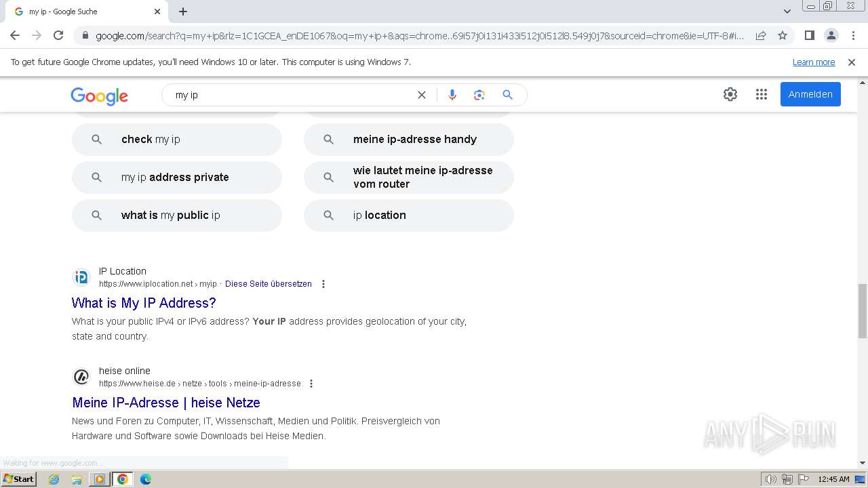
Task: Open 'Meine IP-Adresse | heise Netze' result
Action: click(x=166, y=403)
